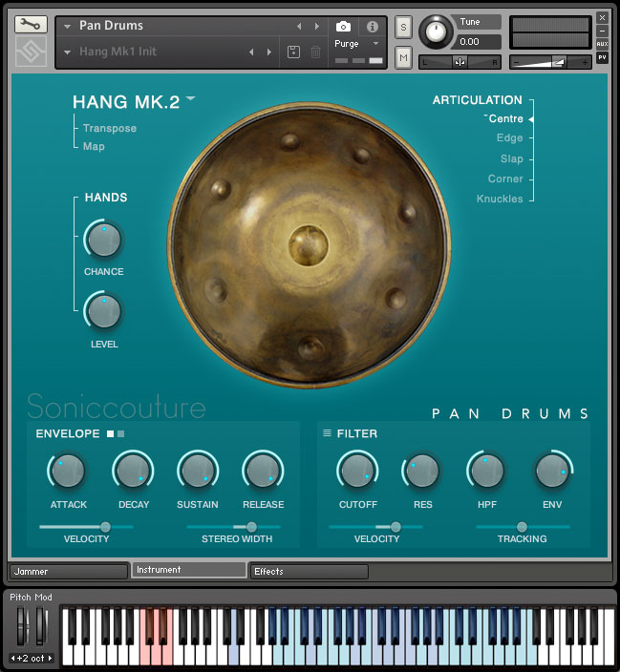The height and width of the screenshot is (672, 620).
Task: Select next snapshot arrow beside Hang Mk1 Init
Action: [269, 52]
